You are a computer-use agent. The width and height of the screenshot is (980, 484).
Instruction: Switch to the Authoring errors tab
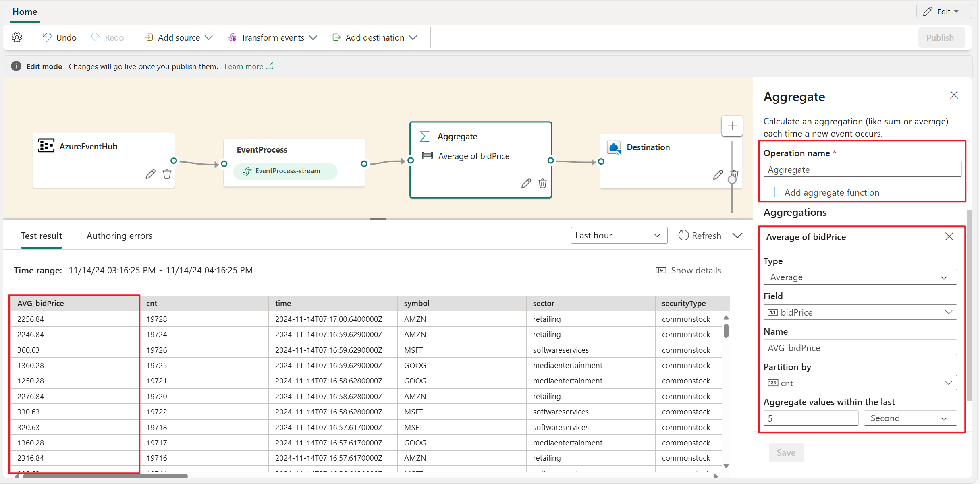click(x=120, y=236)
